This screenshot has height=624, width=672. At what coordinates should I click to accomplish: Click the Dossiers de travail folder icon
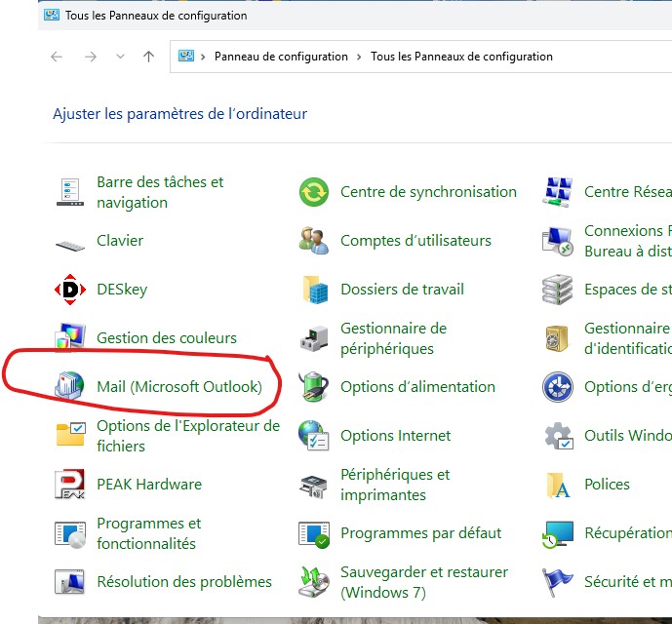pos(315,290)
